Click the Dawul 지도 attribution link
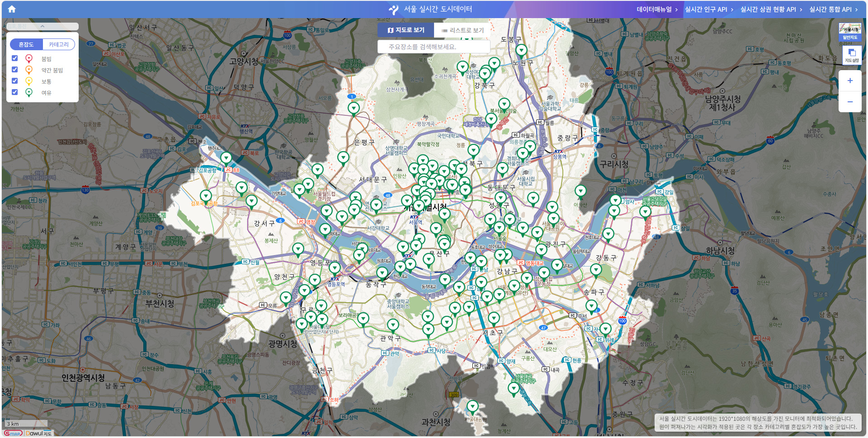Screen dimensions: 868x438 [39, 433]
